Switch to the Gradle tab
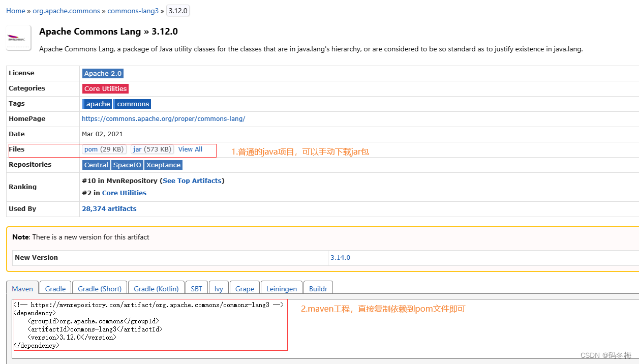 click(x=55, y=288)
